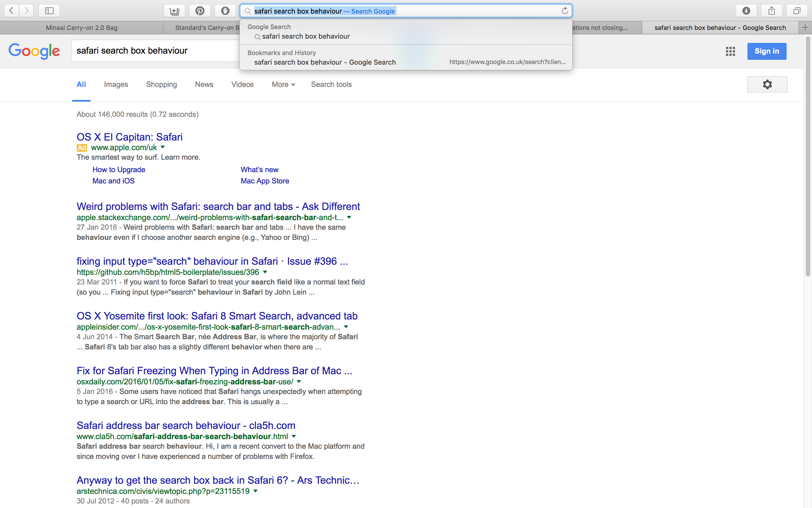Open OS X Yosemite first look result

tap(217, 316)
